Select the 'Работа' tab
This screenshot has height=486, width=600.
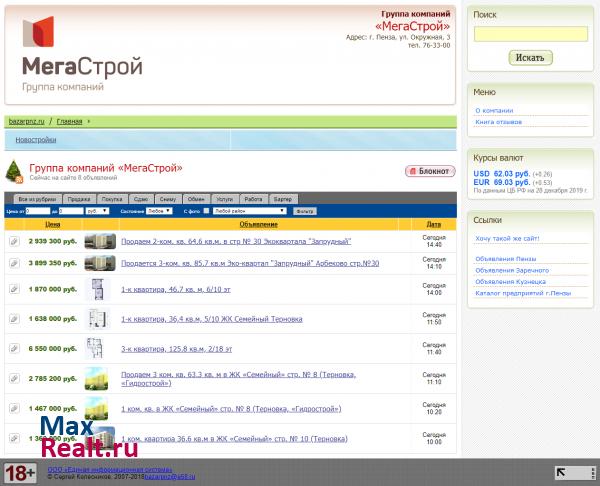tap(253, 199)
